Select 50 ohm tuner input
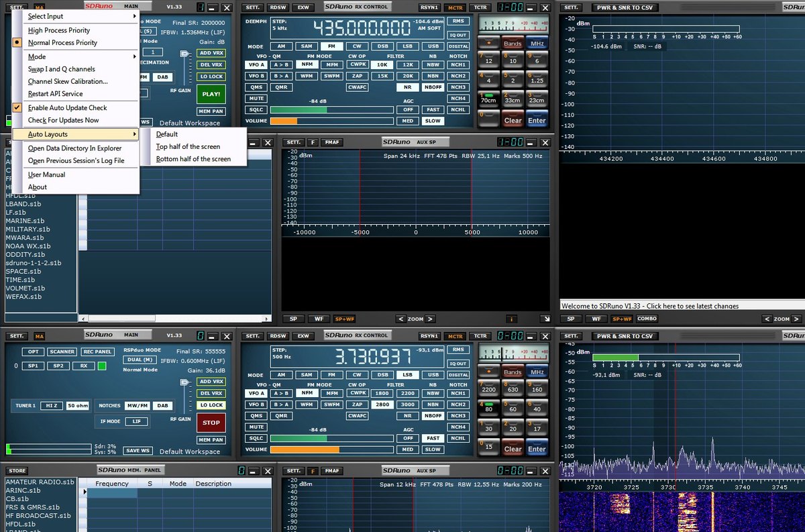 (78, 405)
